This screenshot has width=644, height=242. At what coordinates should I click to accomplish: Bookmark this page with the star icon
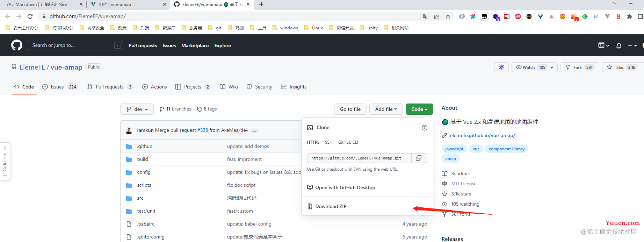448,16
